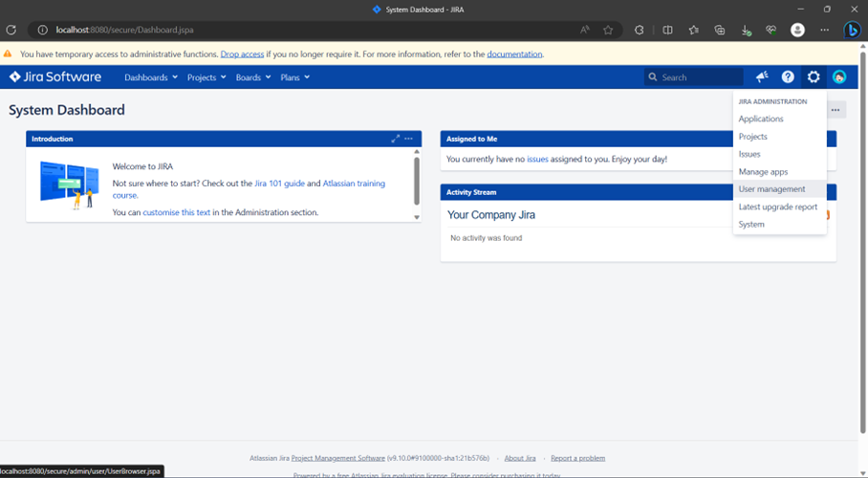Image resolution: width=868 pixels, height=478 pixels.
Task: Select Manage apps menu item
Action: (x=779, y=172)
